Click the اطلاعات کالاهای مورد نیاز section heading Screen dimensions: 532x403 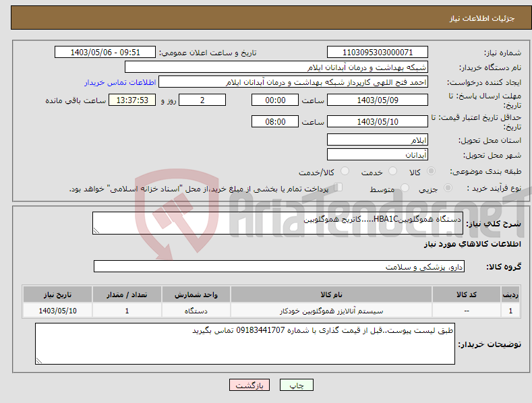point(472,244)
